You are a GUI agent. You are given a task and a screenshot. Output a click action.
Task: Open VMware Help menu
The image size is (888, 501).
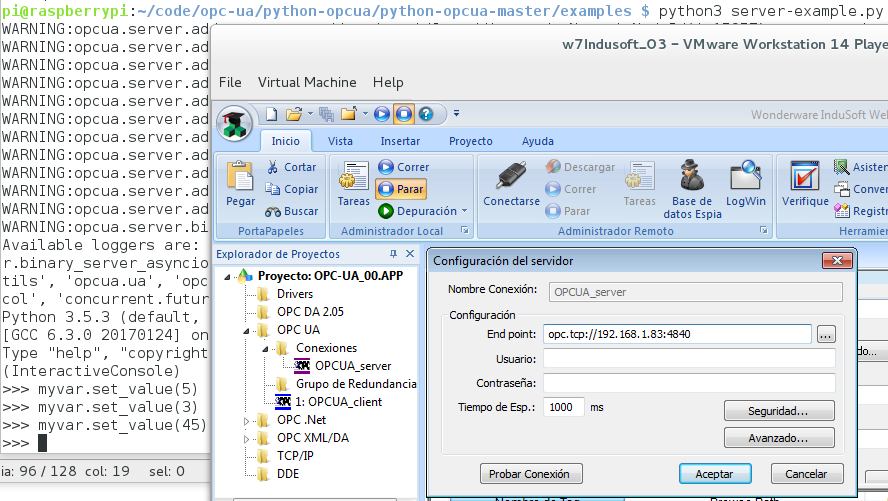(x=388, y=82)
